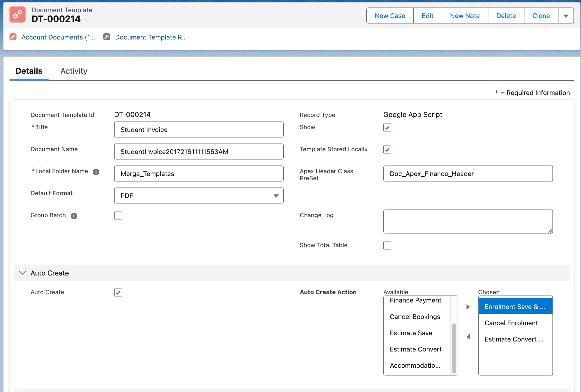Click the Delete button icon
This screenshot has width=581, height=392.
506,16
